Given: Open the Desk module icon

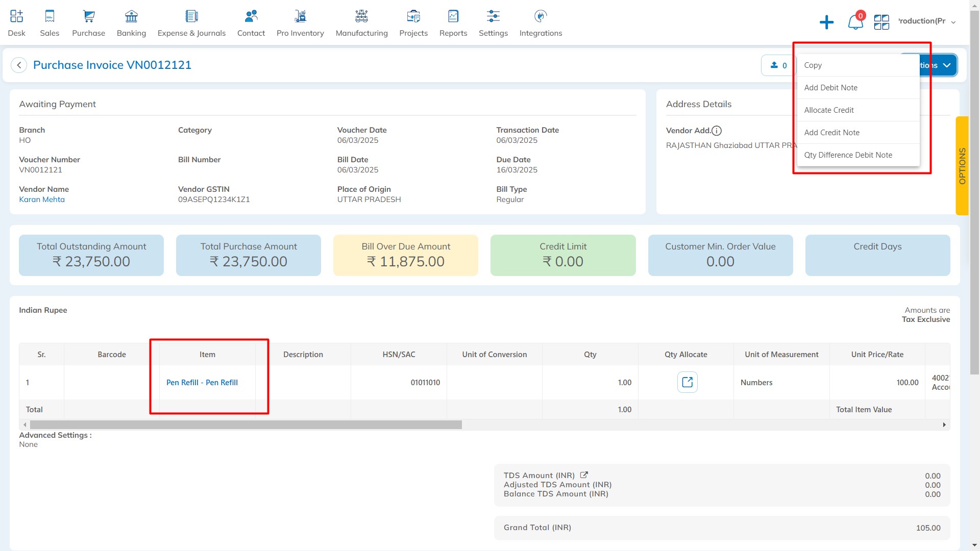Looking at the screenshot, I should pyautogui.click(x=16, y=16).
